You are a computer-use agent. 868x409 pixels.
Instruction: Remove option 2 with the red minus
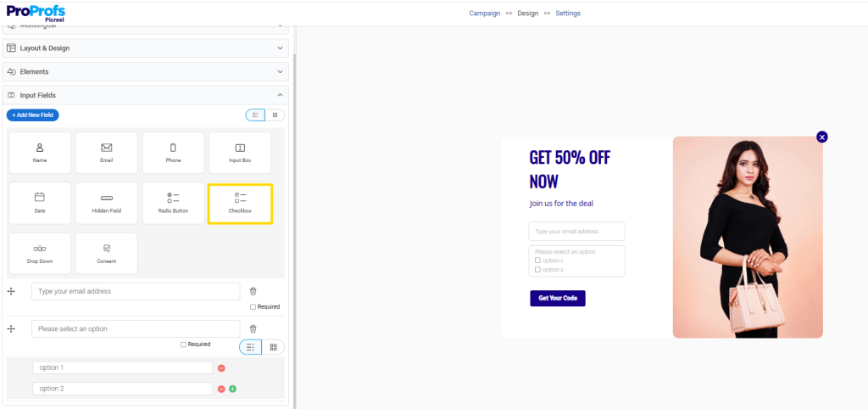221,389
